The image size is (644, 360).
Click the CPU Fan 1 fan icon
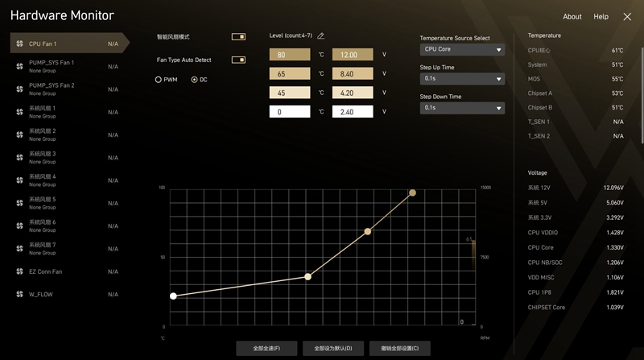coord(19,43)
